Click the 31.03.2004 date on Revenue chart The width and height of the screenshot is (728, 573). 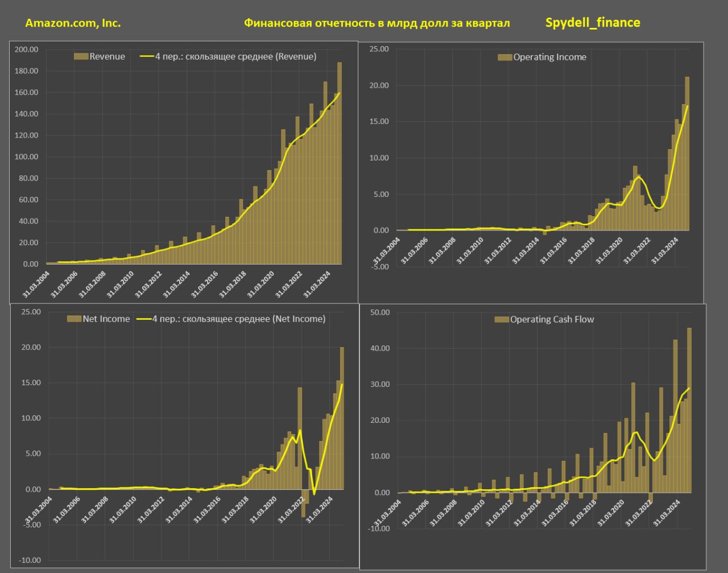pyautogui.click(x=35, y=283)
